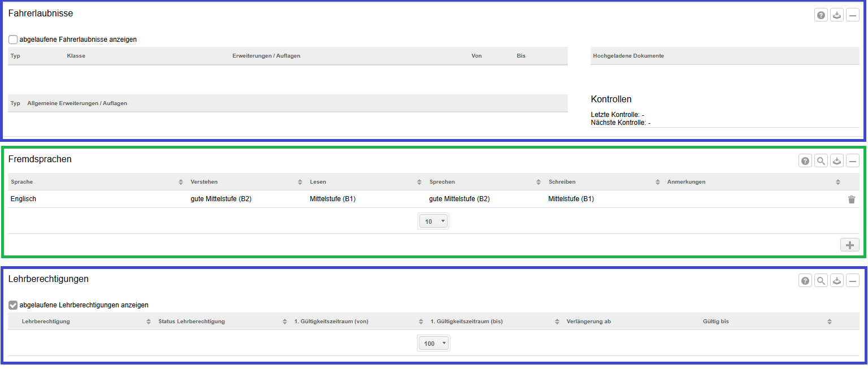Viewport: 868px width, 369px height.
Task: Open Lehrberechtigungen rows-per-page dropdown showing 100
Action: pos(433,344)
